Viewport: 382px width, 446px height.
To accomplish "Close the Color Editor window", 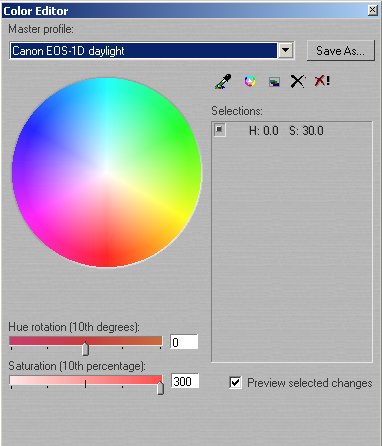I will click(372, 10).
